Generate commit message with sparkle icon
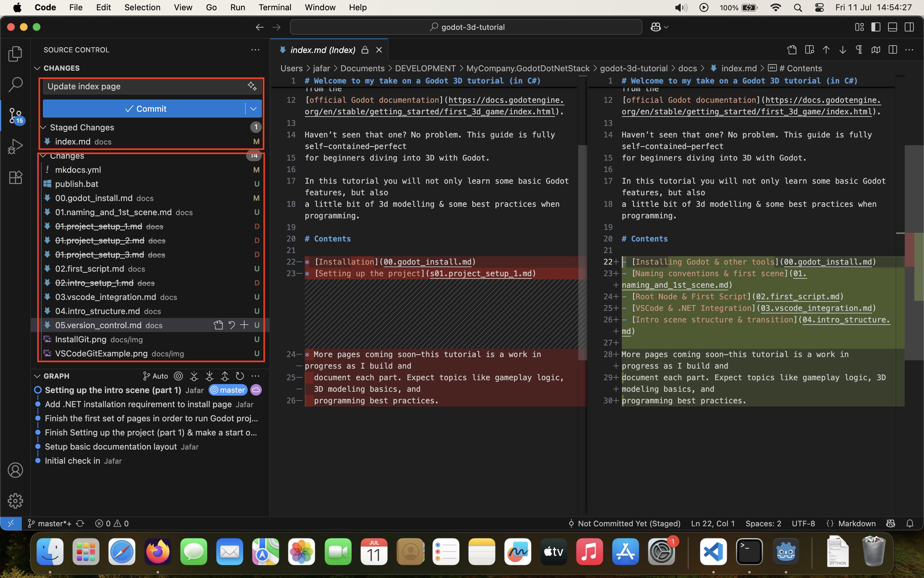 [x=252, y=86]
